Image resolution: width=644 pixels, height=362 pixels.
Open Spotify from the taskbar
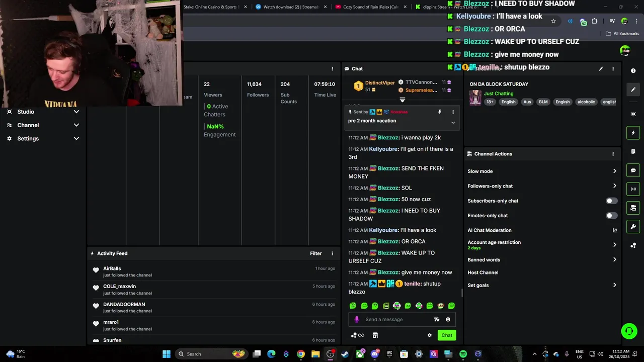pyautogui.click(x=463, y=354)
